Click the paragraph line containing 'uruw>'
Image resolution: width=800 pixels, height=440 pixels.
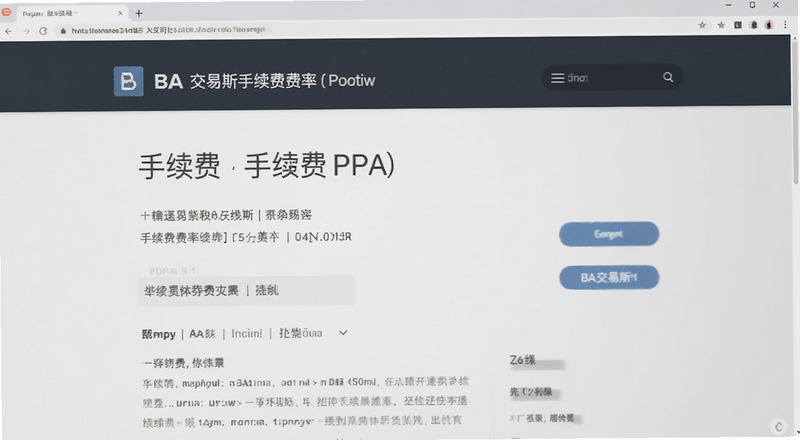coord(305,402)
